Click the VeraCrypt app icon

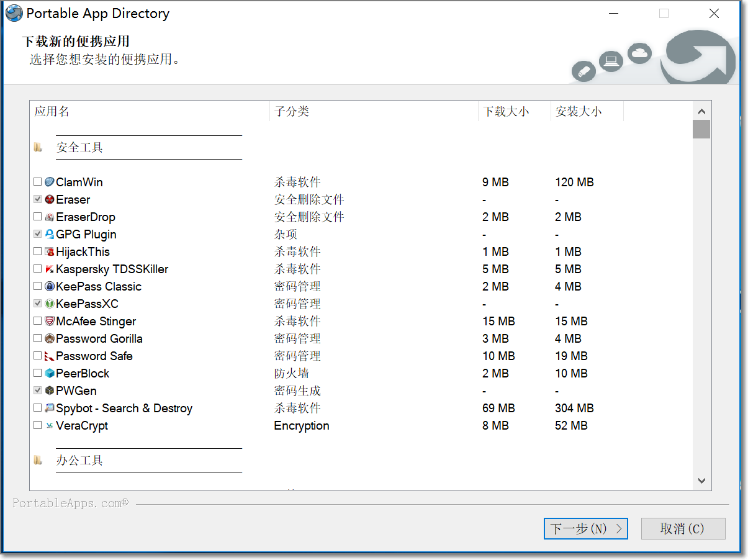(x=50, y=425)
